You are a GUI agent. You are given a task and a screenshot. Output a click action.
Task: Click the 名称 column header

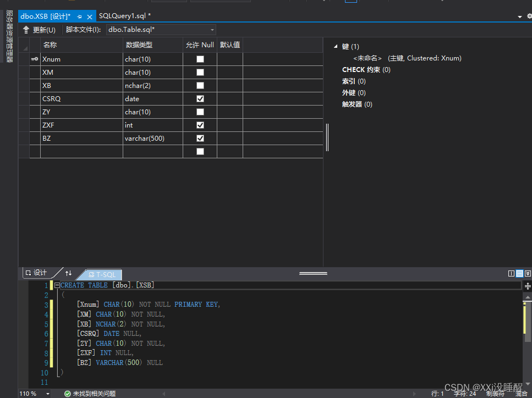[81, 45]
